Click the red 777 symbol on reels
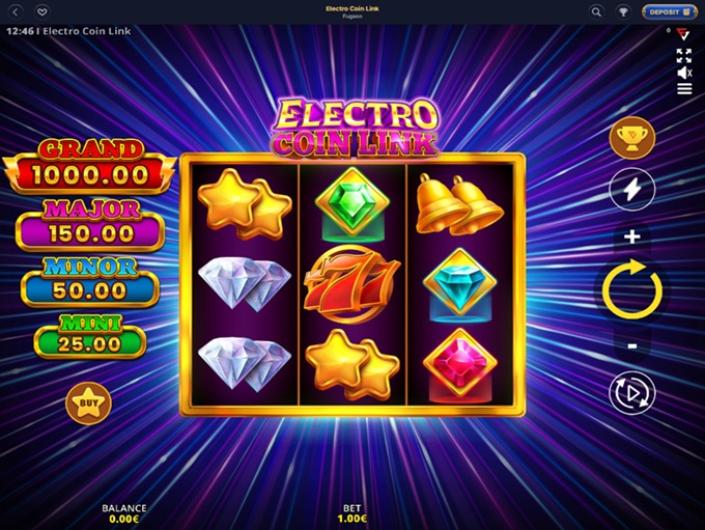 352,285
